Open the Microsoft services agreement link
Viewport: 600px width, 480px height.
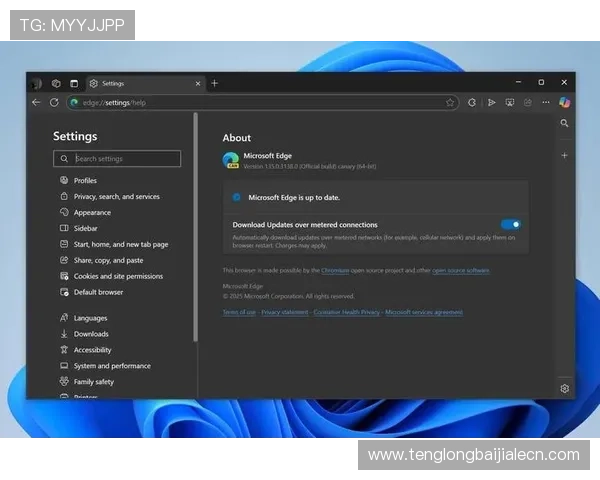pos(424,312)
